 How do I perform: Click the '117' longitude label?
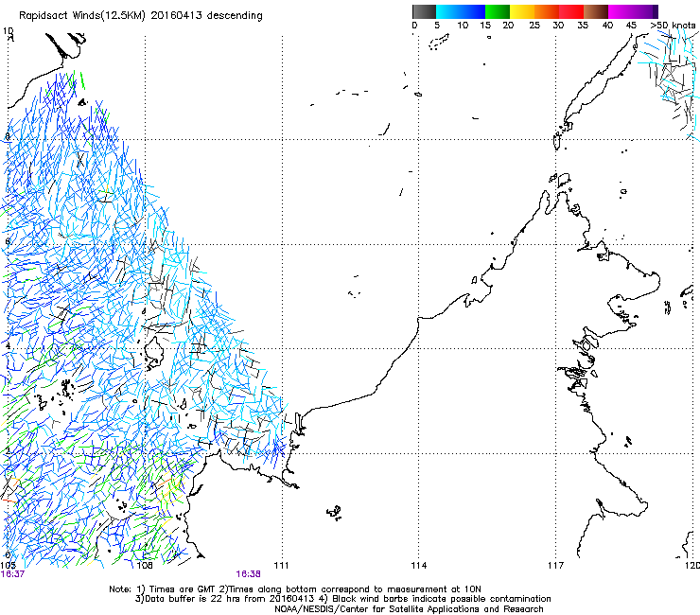(556, 566)
